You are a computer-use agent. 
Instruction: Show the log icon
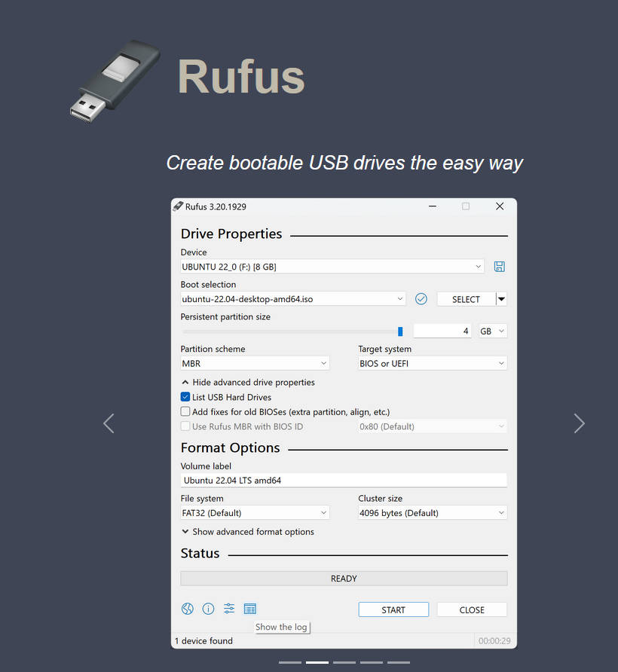point(250,609)
